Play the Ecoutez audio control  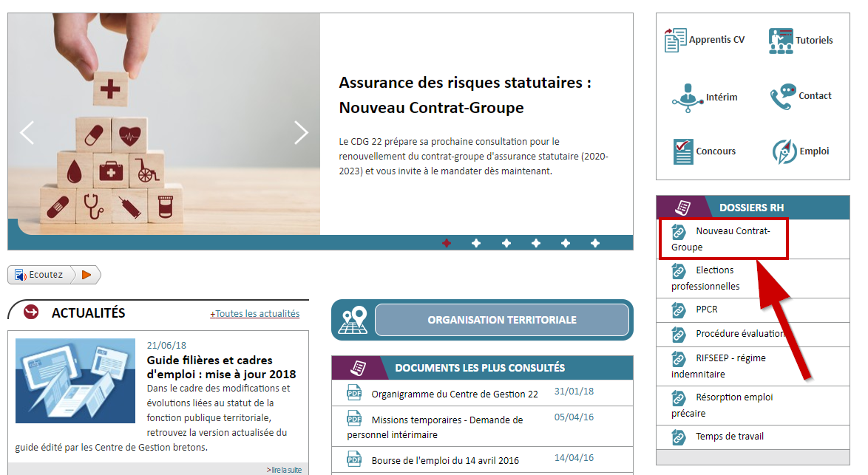coord(87,274)
